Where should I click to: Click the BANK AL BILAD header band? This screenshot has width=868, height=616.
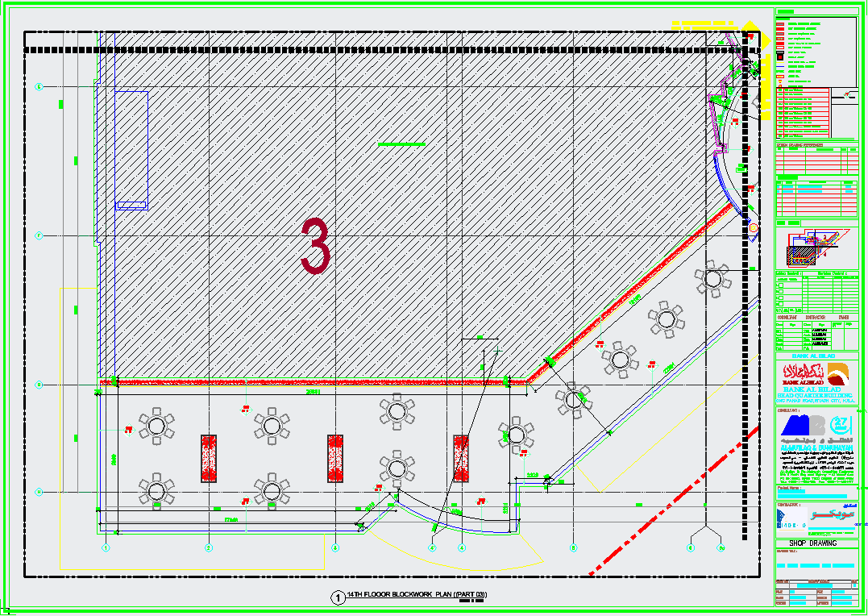(815, 356)
